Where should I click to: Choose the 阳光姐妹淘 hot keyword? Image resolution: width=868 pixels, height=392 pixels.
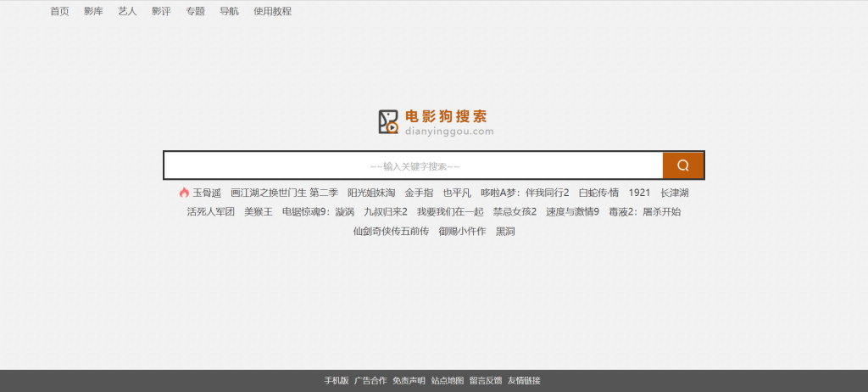(371, 193)
